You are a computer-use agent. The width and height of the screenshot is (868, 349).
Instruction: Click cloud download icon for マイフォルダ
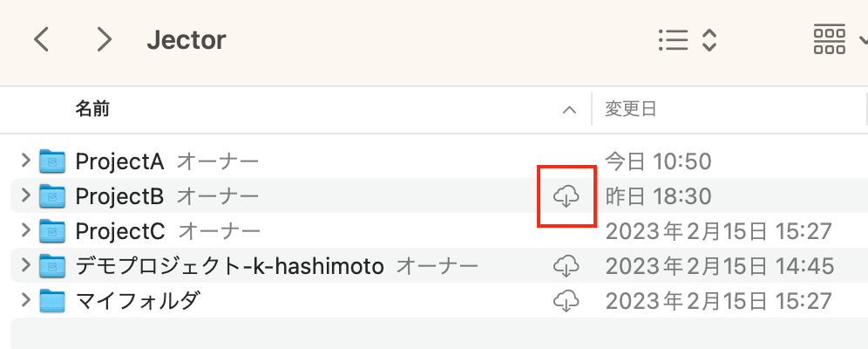tap(566, 301)
